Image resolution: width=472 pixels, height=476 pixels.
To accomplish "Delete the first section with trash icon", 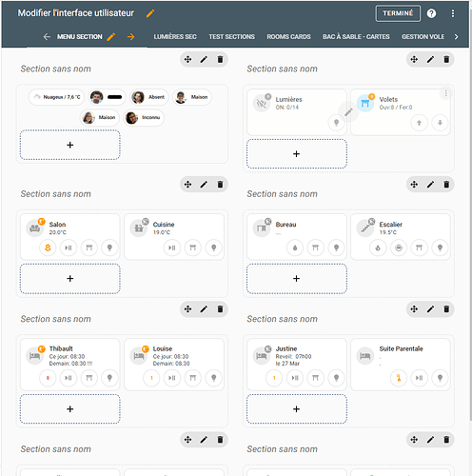I will pos(220,59).
